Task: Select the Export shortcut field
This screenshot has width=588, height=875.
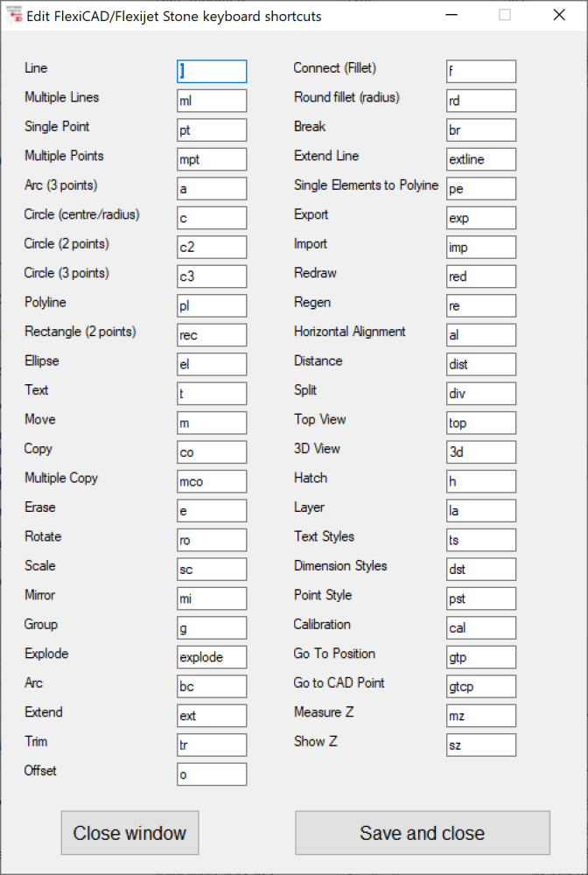Action: point(480,217)
